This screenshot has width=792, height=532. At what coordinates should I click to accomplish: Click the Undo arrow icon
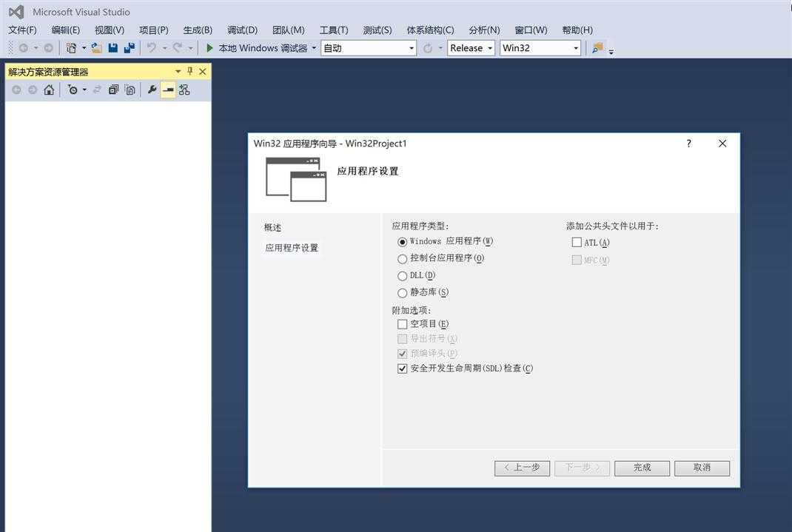[x=152, y=48]
